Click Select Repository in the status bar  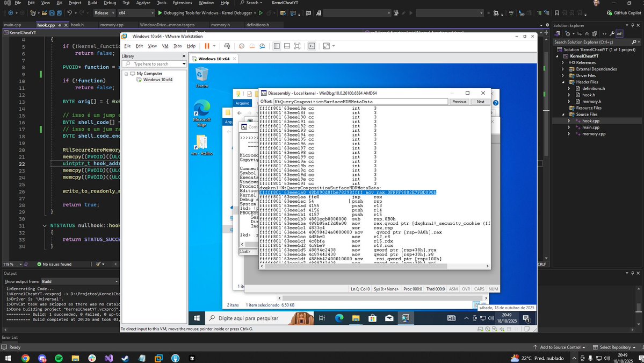614,347
